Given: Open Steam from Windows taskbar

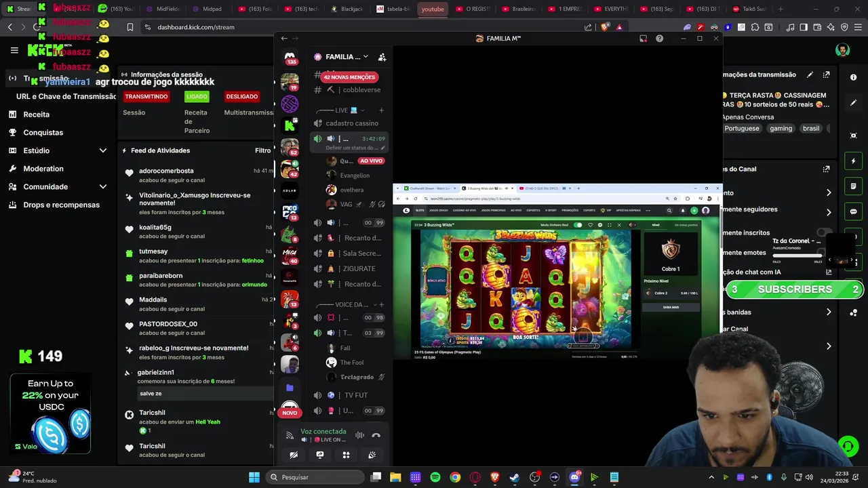Looking at the screenshot, I should (x=515, y=477).
